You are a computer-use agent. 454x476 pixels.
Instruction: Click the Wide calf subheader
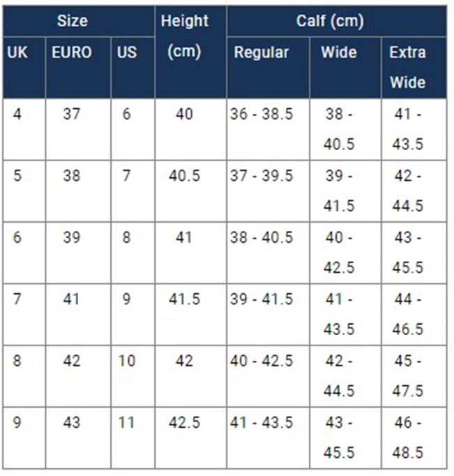[x=339, y=52]
